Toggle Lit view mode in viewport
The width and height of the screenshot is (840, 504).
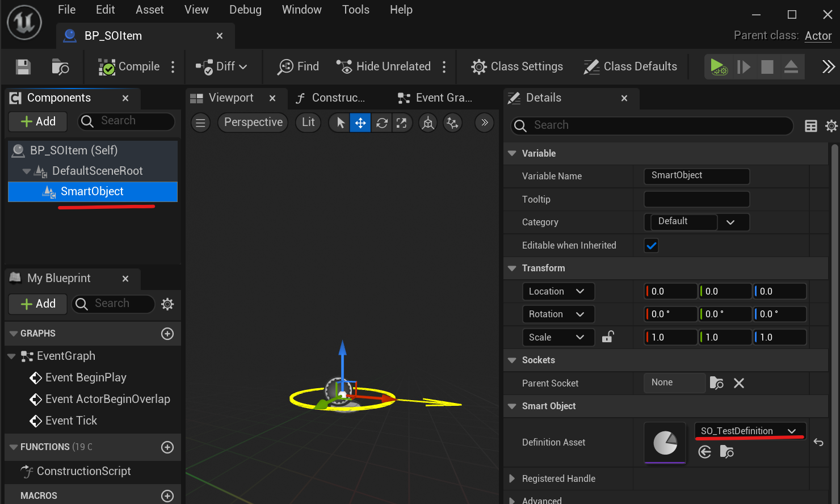308,123
